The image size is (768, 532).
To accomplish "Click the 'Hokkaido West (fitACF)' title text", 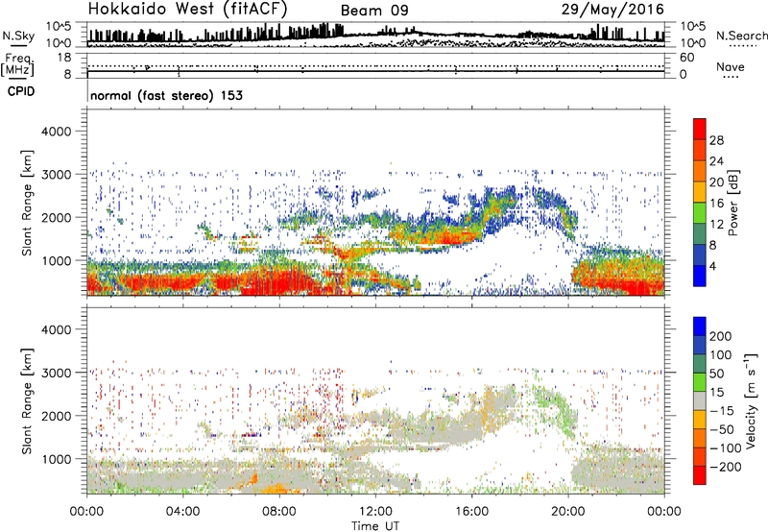I will (187, 10).
